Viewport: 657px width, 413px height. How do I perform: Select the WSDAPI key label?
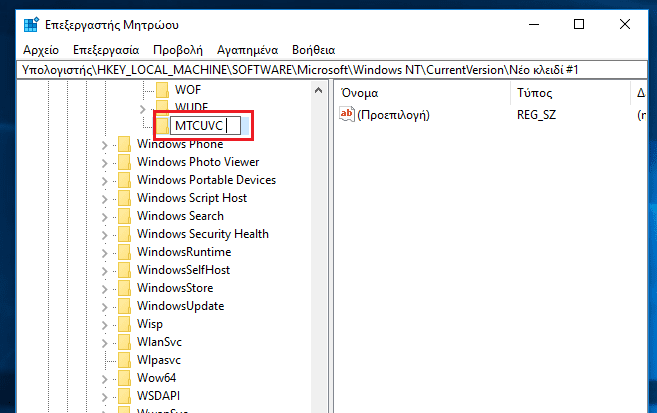(x=158, y=396)
